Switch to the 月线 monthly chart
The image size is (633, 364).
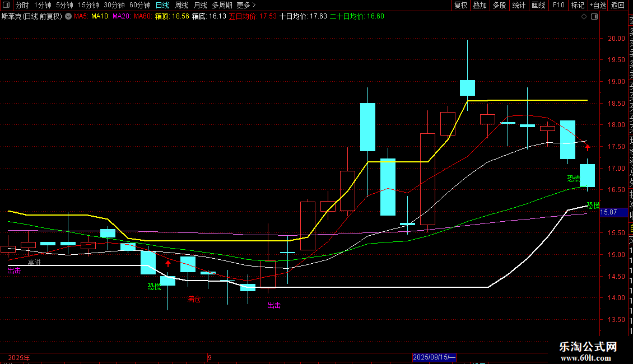(x=200, y=5)
